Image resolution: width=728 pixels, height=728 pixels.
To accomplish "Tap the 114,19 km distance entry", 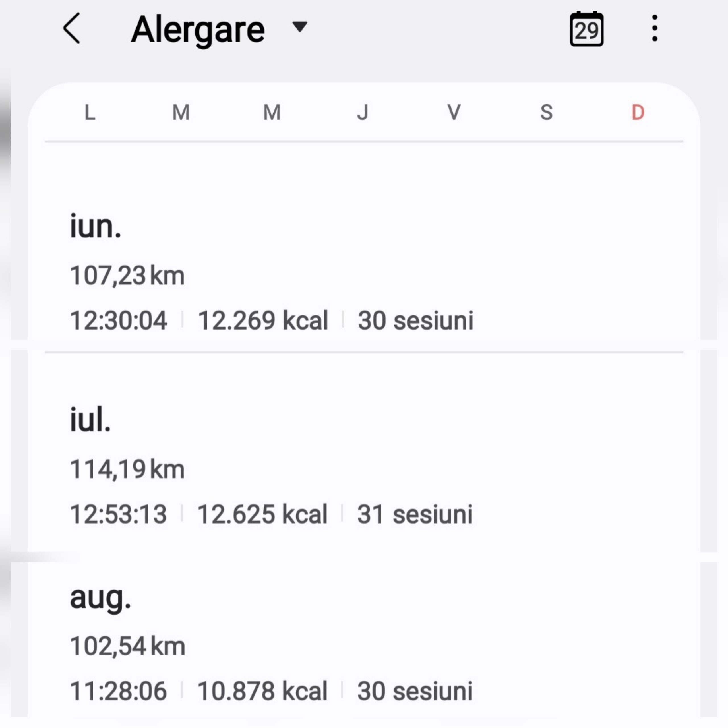I will (x=127, y=470).
